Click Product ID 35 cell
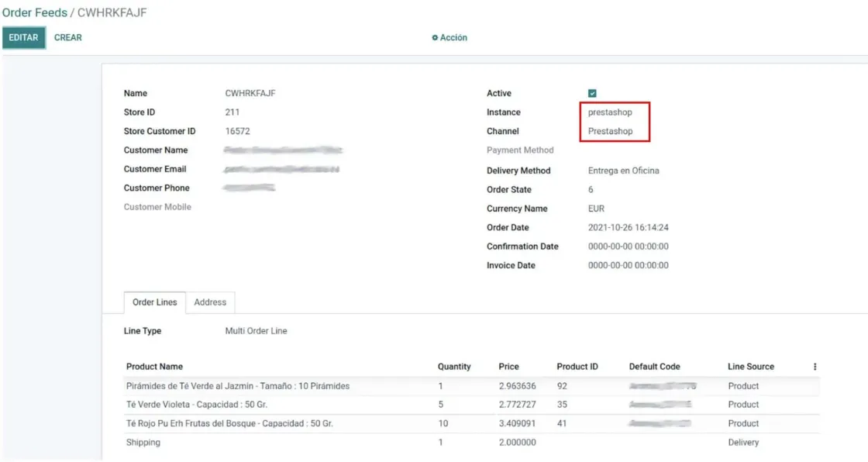Screen dimensions: 868x462 pos(562,405)
